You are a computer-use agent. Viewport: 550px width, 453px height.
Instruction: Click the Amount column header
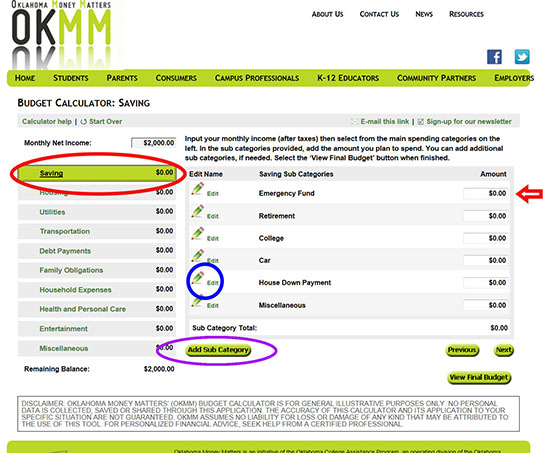tap(493, 174)
